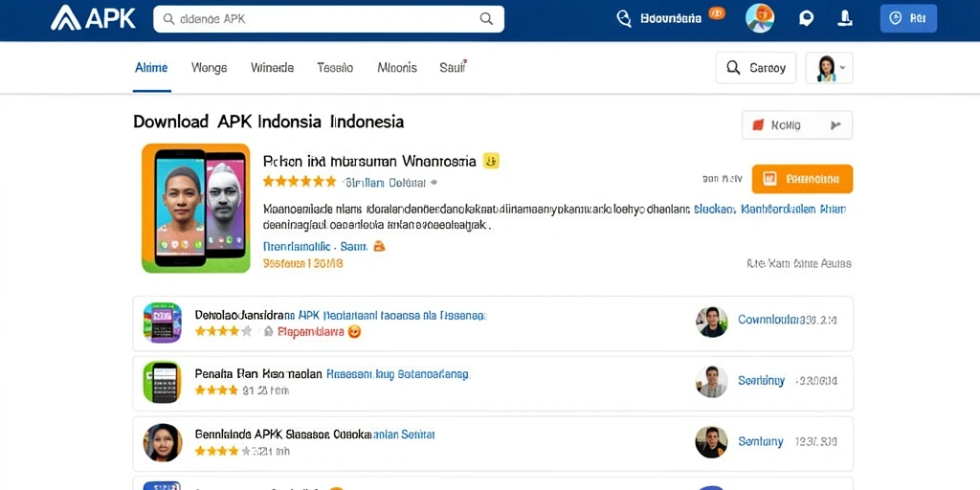
Task: Click the Careoy search button
Action: tap(756, 68)
